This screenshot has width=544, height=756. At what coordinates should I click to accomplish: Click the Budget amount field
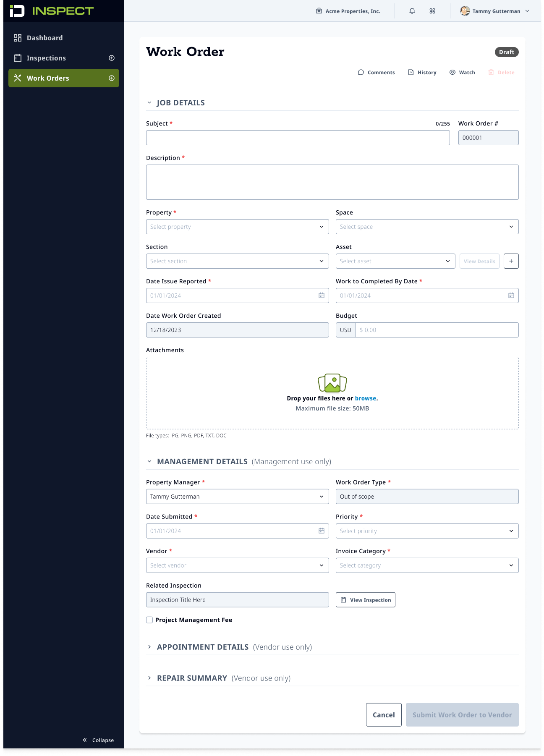click(x=437, y=330)
